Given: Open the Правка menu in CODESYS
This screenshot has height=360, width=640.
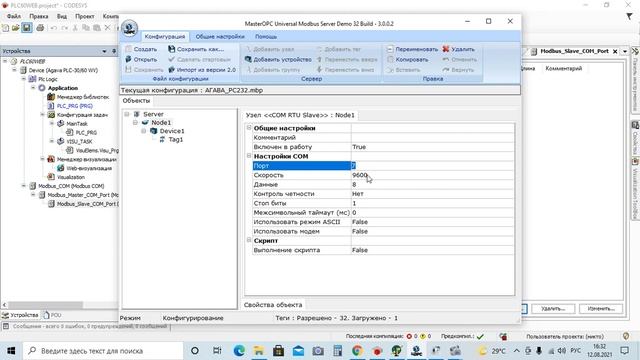Looking at the screenshot, I should click(39, 16).
